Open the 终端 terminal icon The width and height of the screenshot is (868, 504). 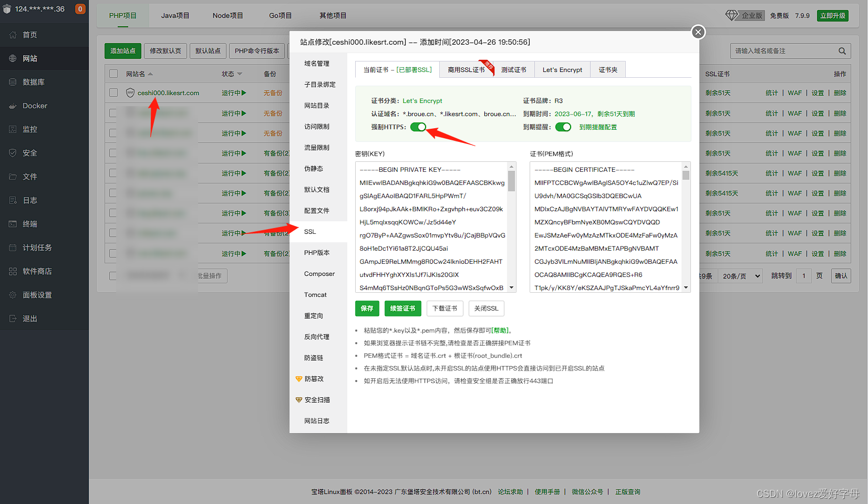coord(13,224)
